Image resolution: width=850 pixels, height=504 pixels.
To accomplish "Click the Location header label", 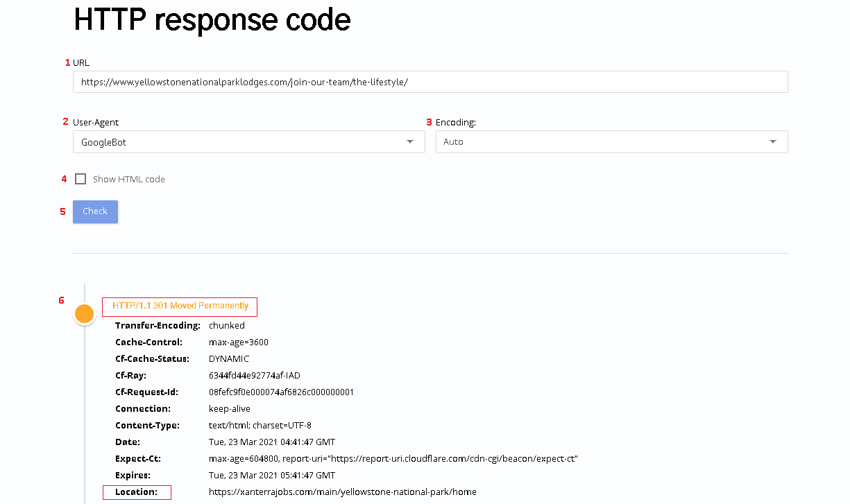I will [136, 492].
